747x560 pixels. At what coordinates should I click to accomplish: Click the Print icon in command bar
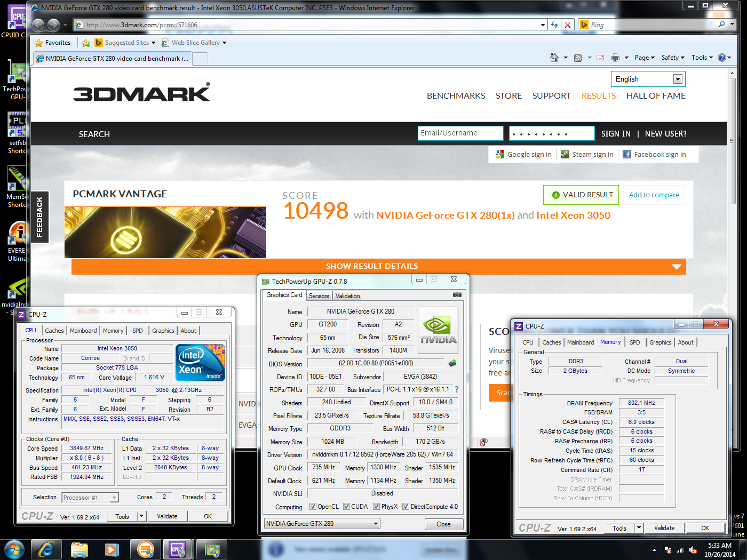(615, 58)
